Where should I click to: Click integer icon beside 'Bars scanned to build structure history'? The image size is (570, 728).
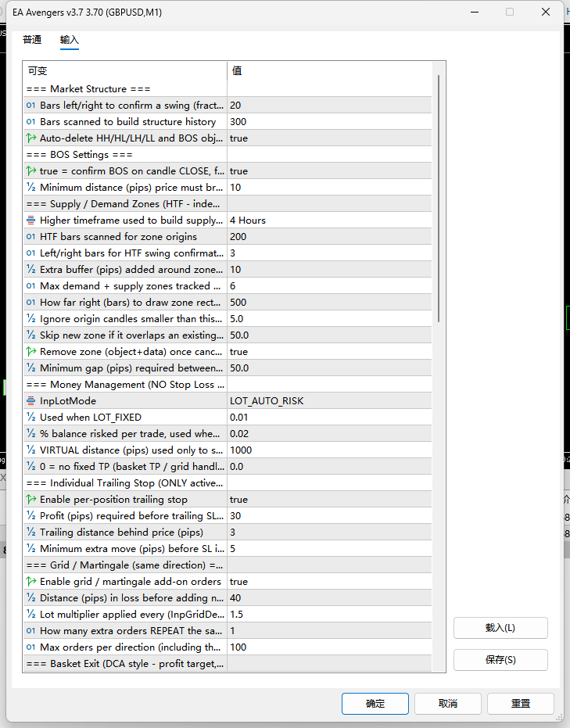pos(30,122)
